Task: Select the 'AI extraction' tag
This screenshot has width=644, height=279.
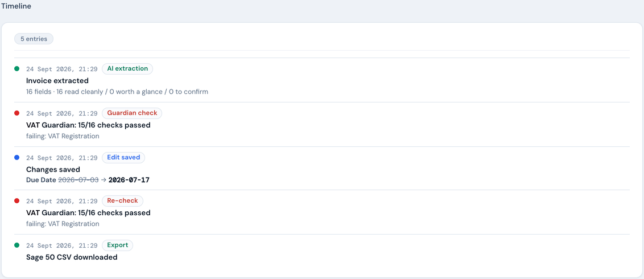Action: [127, 69]
